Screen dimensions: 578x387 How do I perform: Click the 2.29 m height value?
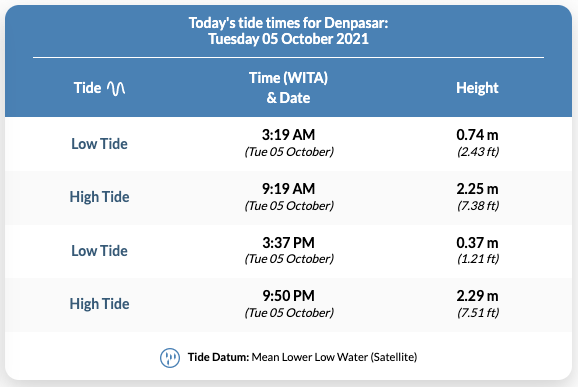477,296
